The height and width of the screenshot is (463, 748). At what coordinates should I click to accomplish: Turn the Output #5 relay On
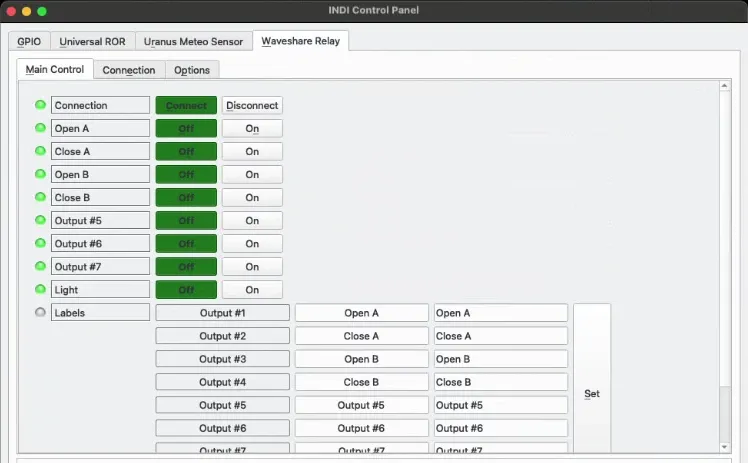coord(252,221)
